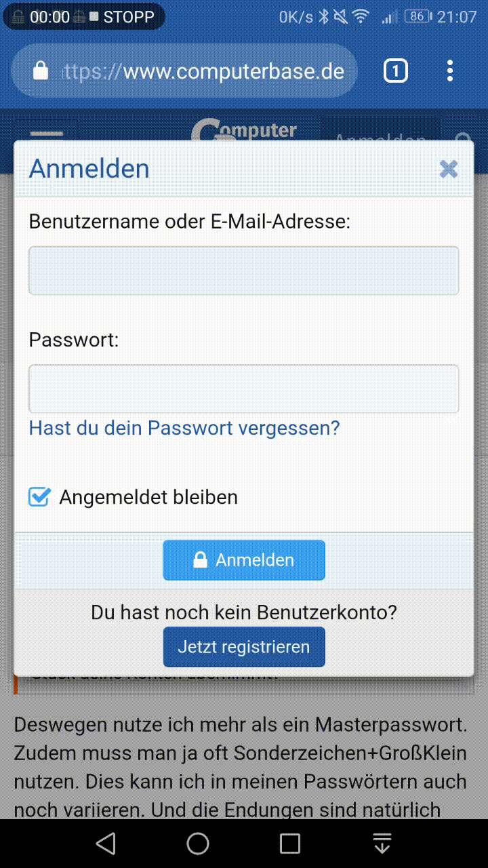The image size is (488, 868).
Task: Tap the Android back navigation icon
Action: (106, 843)
